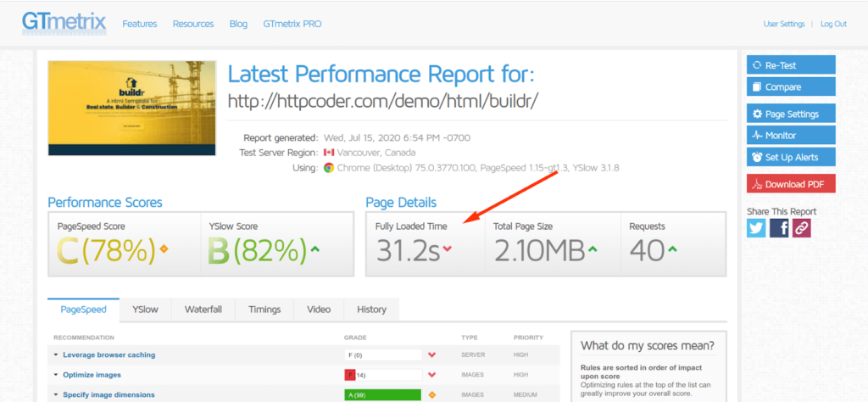Click the tested URL httpcoder.com/demo/html/buildr/
Viewport: 868px width, 402px height.
pos(383,100)
